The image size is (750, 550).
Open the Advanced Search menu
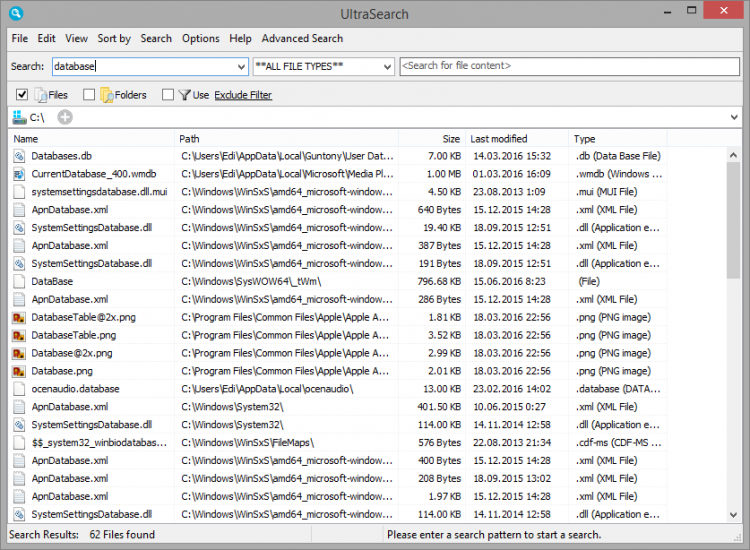pos(302,38)
